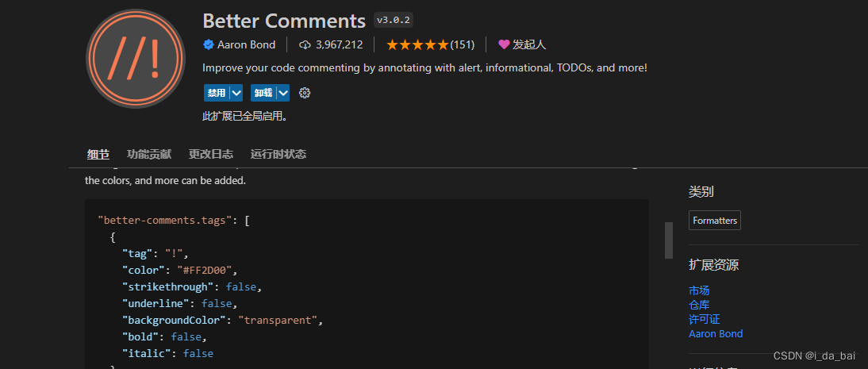Click the Better Comments extension logo

[135, 59]
